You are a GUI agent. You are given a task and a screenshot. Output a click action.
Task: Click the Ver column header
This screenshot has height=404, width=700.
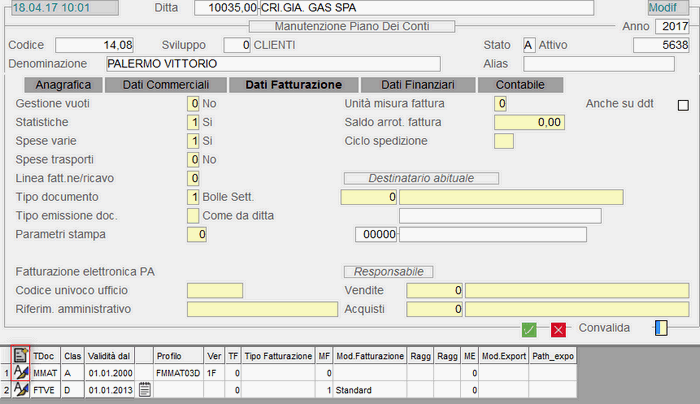click(x=214, y=356)
